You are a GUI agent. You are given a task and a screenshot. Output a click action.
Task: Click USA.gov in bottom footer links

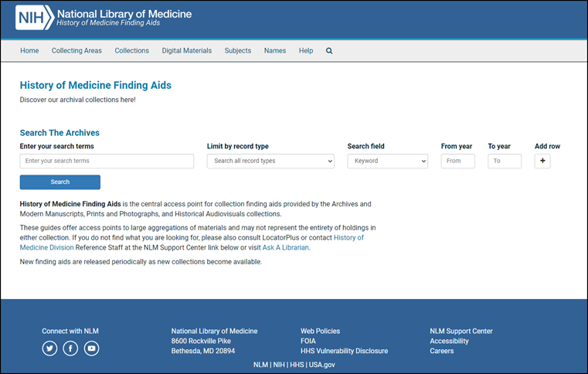click(321, 365)
